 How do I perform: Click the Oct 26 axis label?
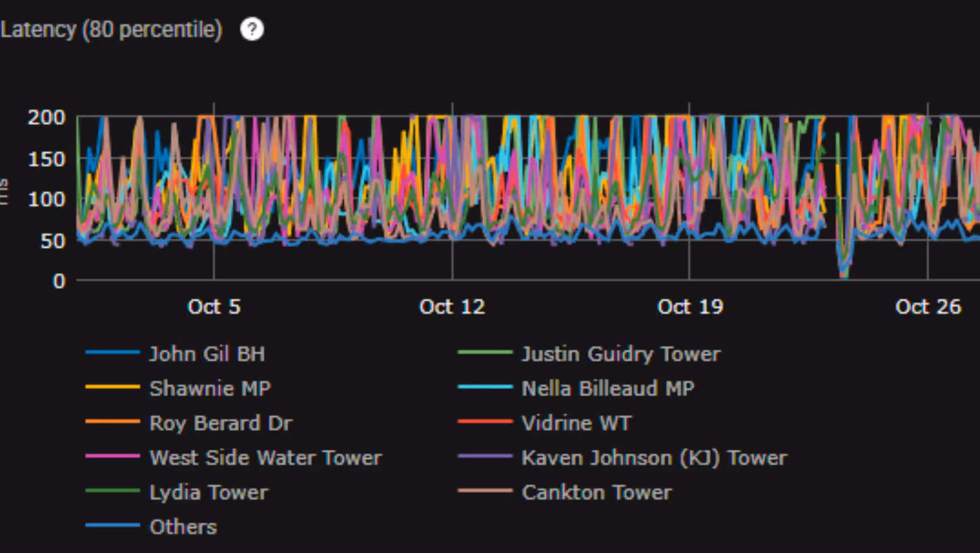(x=928, y=307)
